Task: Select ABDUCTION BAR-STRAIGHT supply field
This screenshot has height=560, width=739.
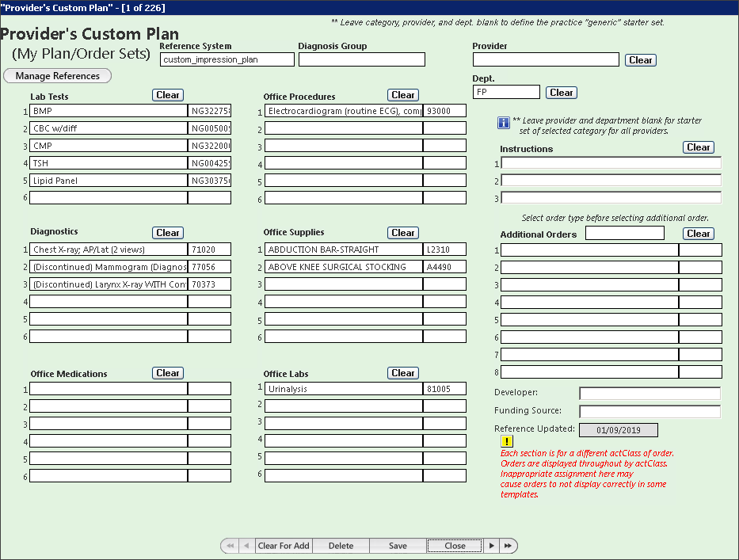Action: [344, 250]
